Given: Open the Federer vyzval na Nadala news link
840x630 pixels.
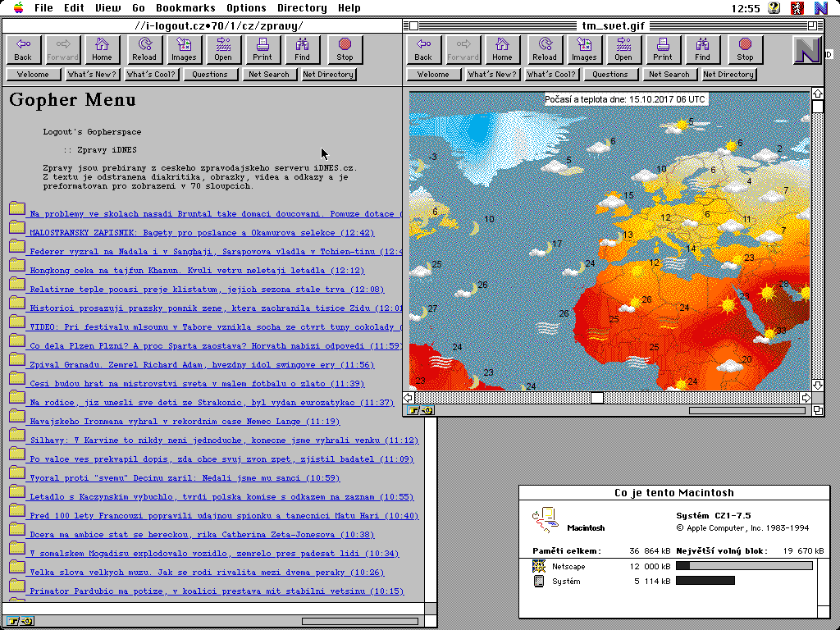Looking at the screenshot, I should coord(215,252).
